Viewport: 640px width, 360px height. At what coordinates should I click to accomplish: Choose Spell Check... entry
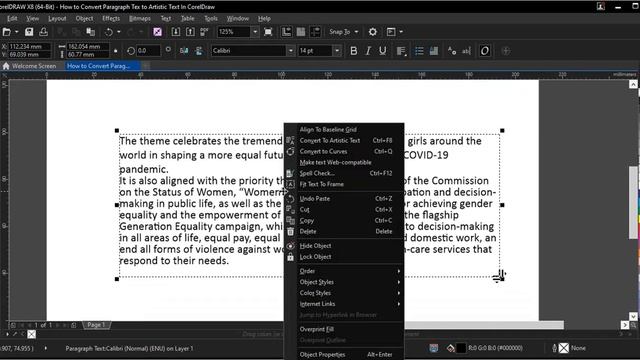pos(344,173)
